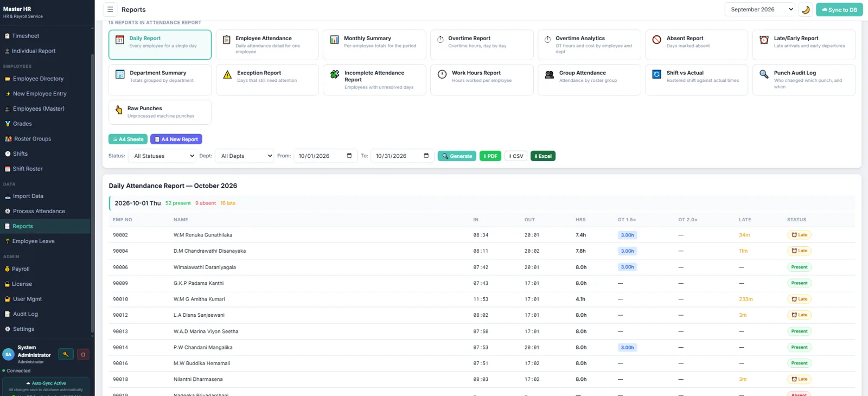Click the Late/Early Report alarm clock icon
868x396 pixels.
tap(764, 40)
